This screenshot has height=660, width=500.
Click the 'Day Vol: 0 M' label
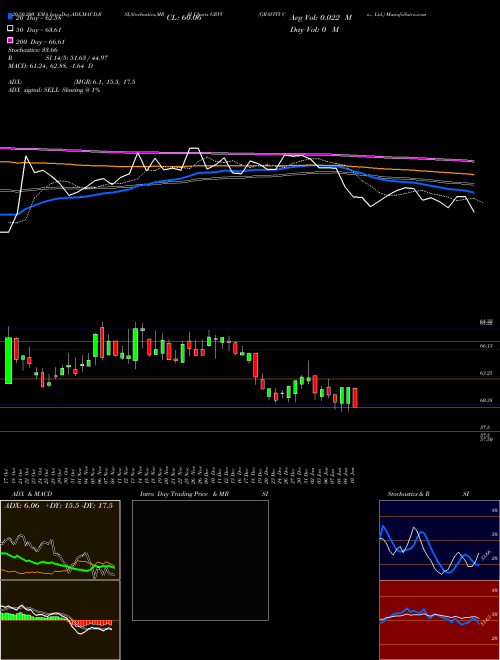click(314, 29)
